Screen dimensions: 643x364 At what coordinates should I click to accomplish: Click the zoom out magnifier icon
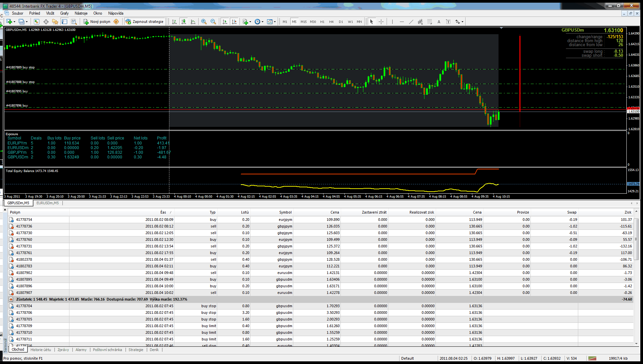213,22
